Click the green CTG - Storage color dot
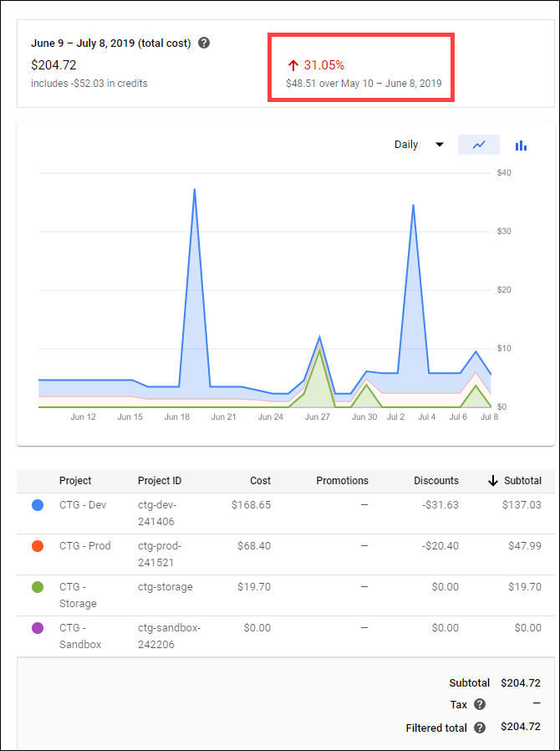 coord(38,587)
